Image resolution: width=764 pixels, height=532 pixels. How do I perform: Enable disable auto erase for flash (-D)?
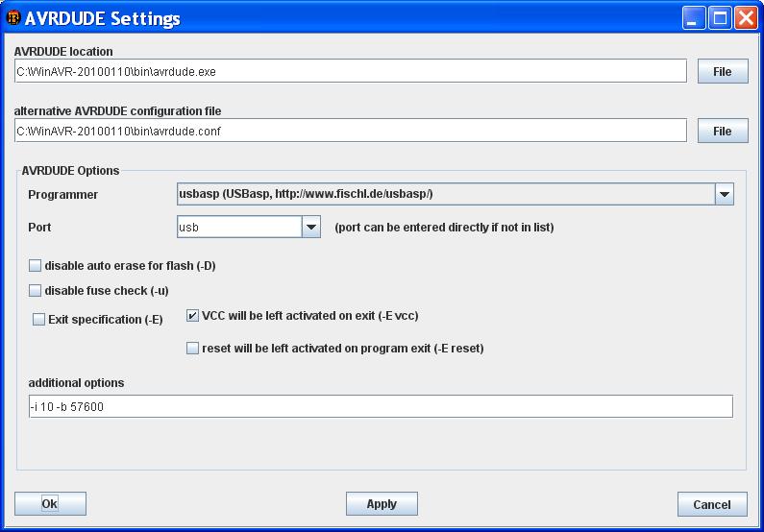35,266
